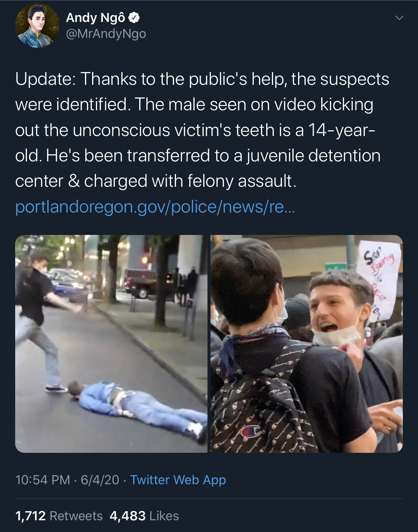Open Andy Ngô's profile avatar

(x=37, y=26)
